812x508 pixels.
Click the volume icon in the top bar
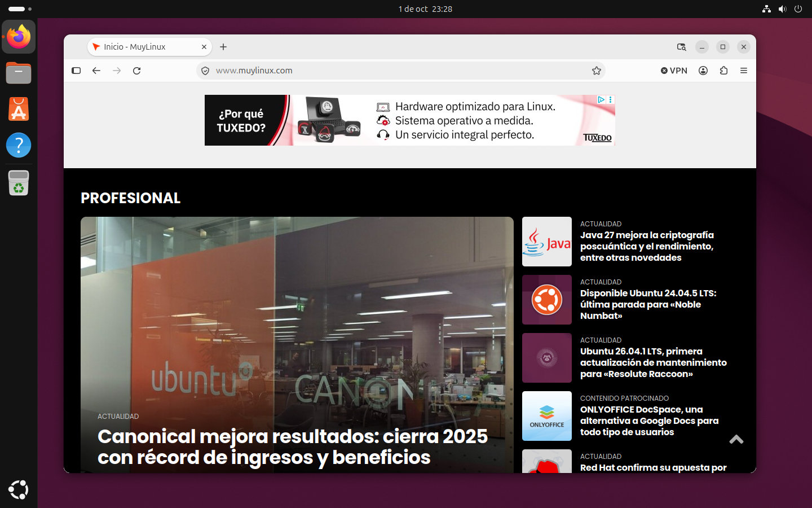point(782,9)
